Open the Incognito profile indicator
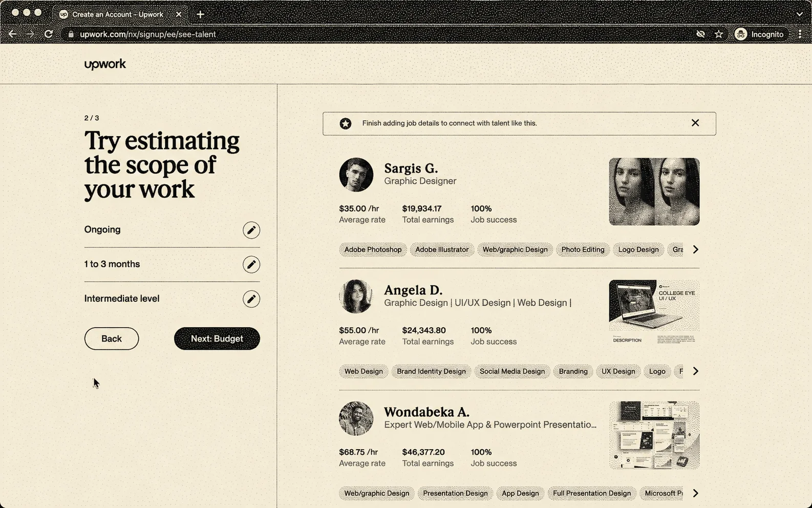812x508 pixels. tap(759, 34)
